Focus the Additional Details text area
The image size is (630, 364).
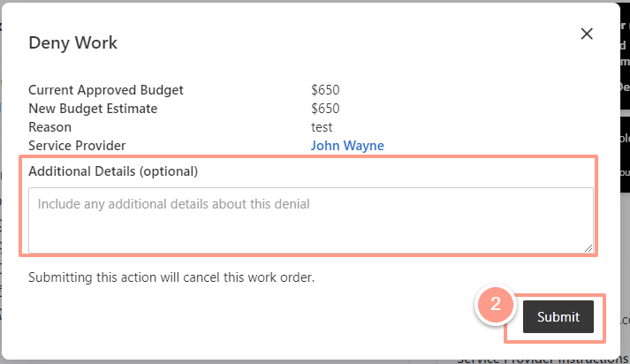pos(310,220)
